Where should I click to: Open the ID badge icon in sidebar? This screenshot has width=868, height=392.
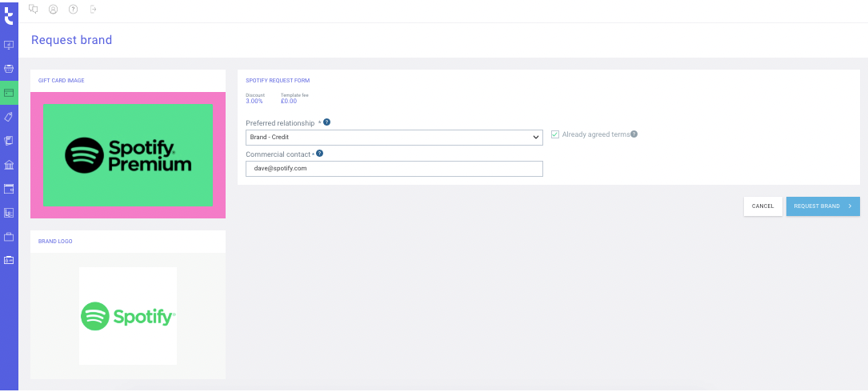click(x=9, y=260)
